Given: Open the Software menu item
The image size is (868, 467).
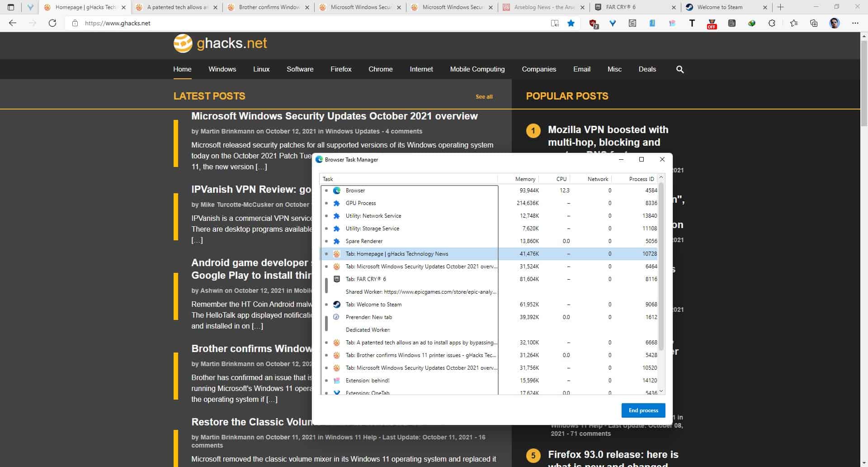Looking at the screenshot, I should 300,69.
